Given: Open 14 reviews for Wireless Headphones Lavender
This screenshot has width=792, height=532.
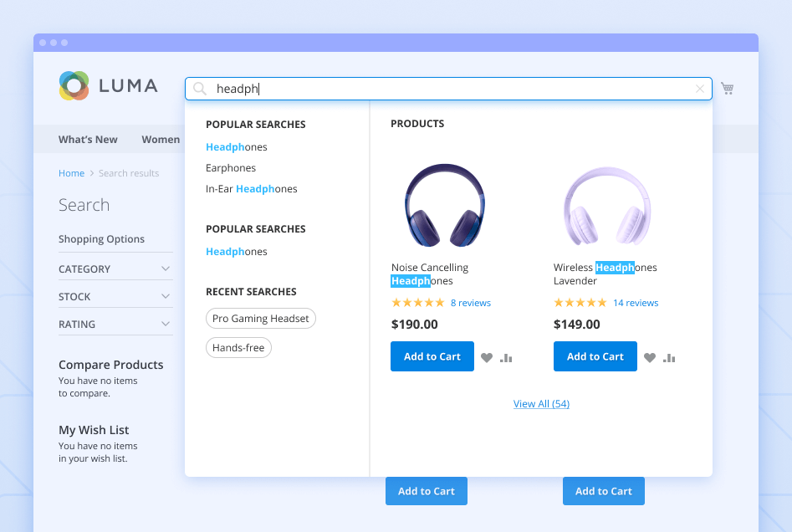Looking at the screenshot, I should click(x=636, y=302).
